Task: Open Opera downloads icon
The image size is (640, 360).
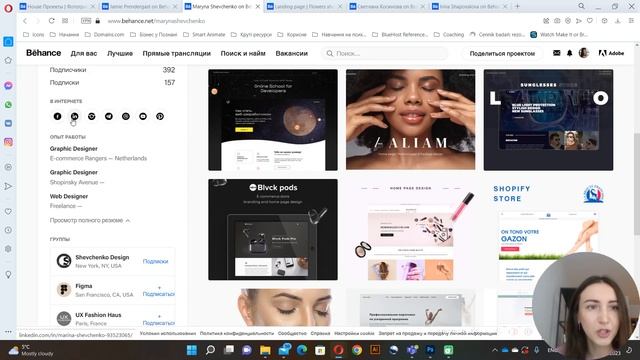Action: point(618,21)
